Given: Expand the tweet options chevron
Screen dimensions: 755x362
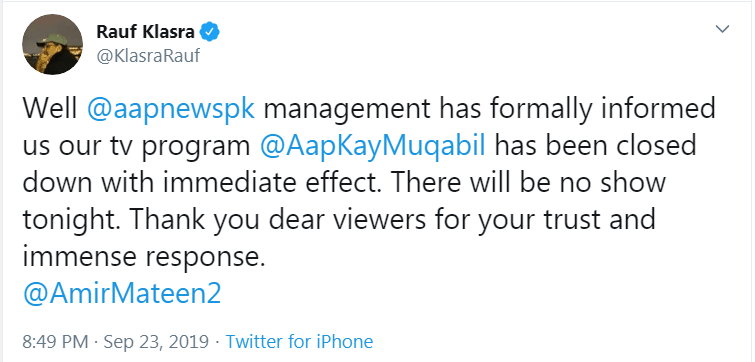Looking at the screenshot, I should click(x=722, y=29).
